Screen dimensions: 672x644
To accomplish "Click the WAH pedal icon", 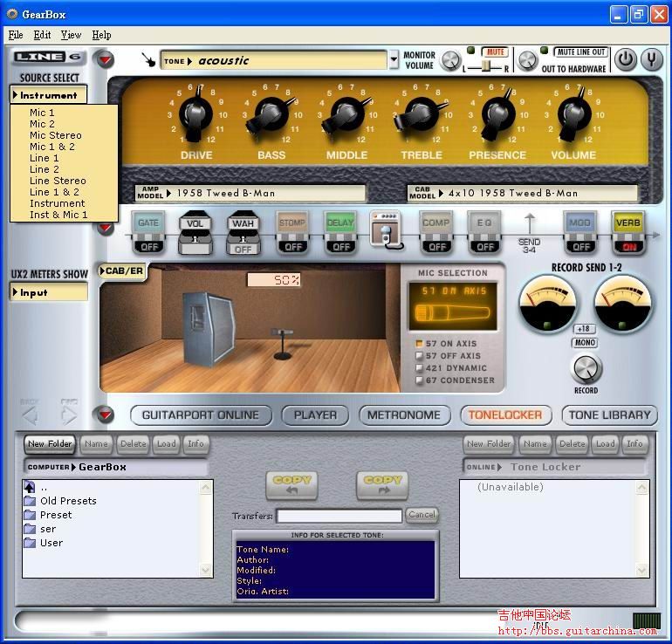I will click(243, 232).
